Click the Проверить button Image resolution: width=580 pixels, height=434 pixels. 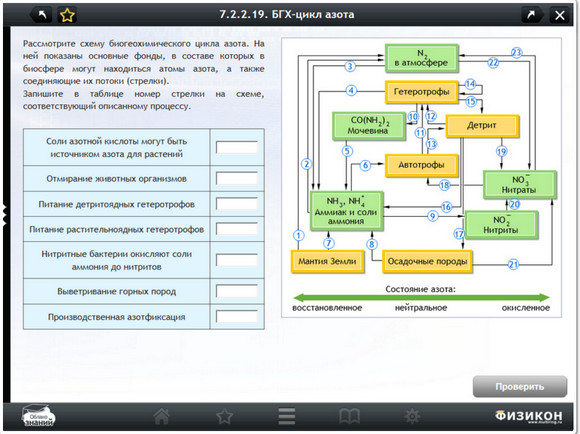tap(520, 387)
